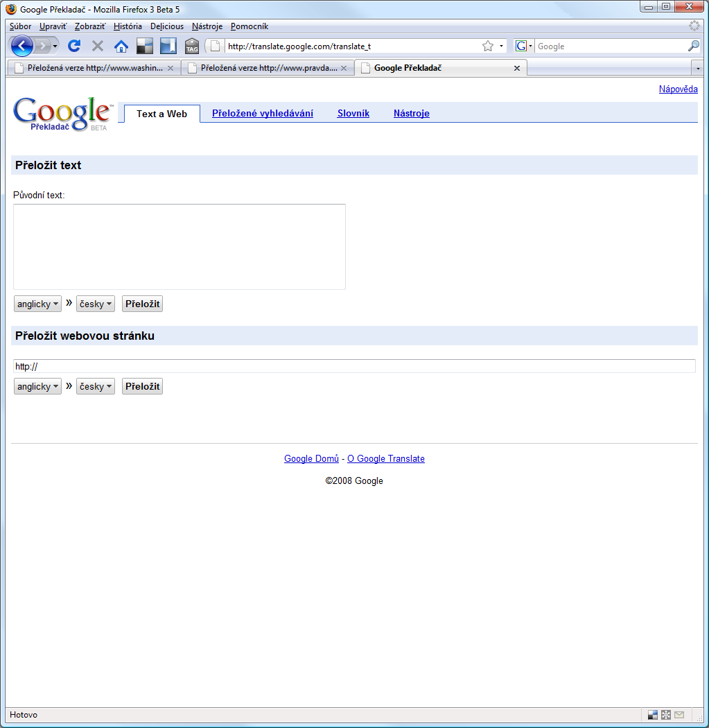Close the washingtonpost translated tab

170,68
